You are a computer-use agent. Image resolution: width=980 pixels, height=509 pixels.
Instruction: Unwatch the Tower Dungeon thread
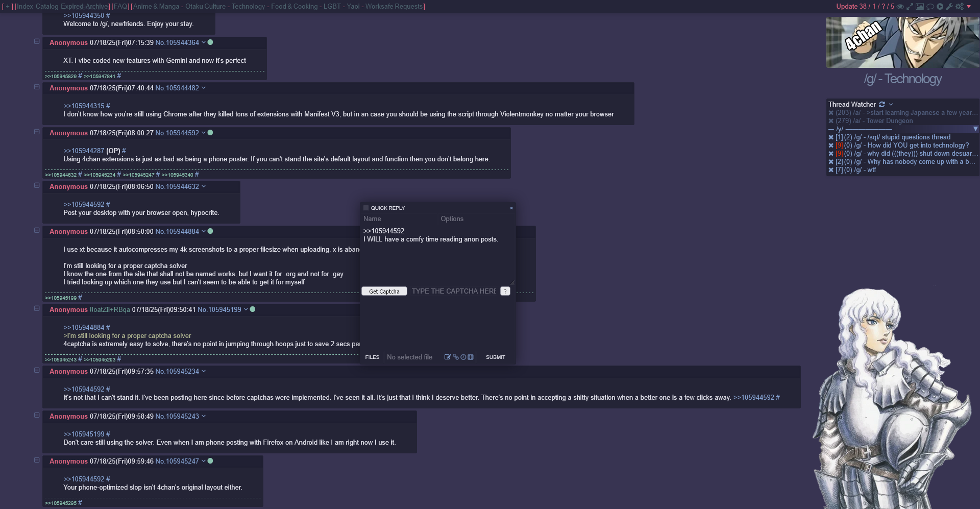pyautogui.click(x=831, y=121)
